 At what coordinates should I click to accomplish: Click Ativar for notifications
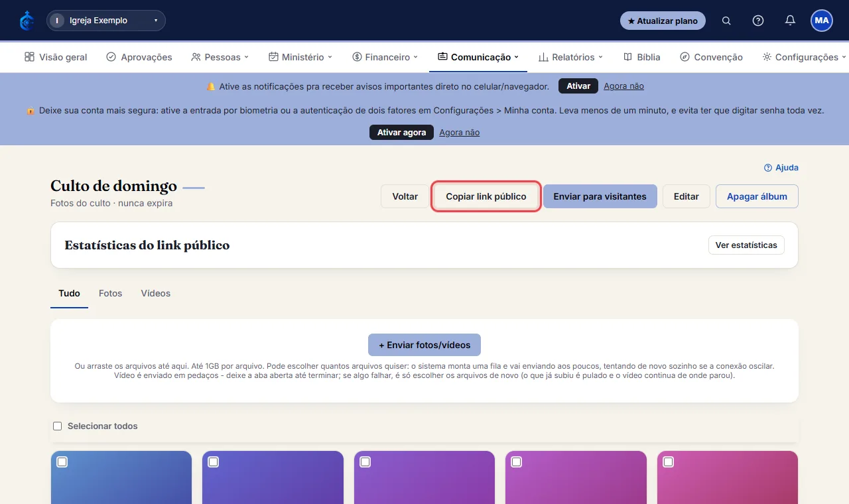click(578, 86)
